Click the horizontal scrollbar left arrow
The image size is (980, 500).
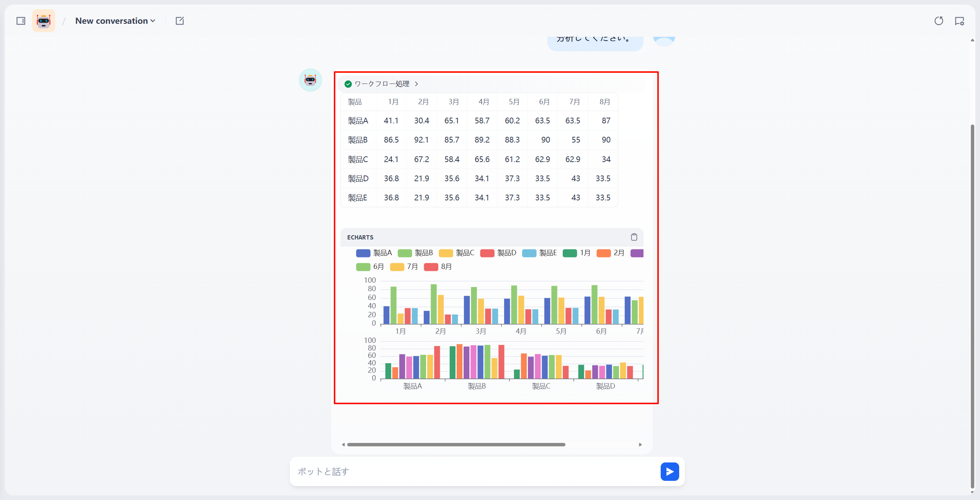tap(343, 444)
